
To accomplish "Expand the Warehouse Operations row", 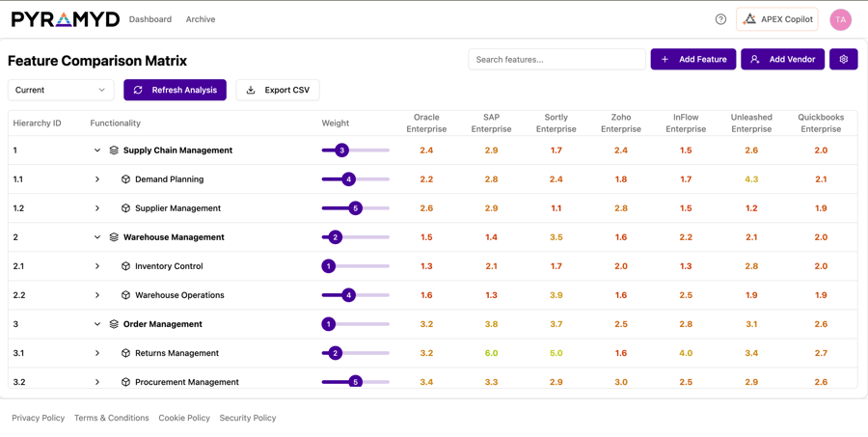I will [x=97, y=295].
